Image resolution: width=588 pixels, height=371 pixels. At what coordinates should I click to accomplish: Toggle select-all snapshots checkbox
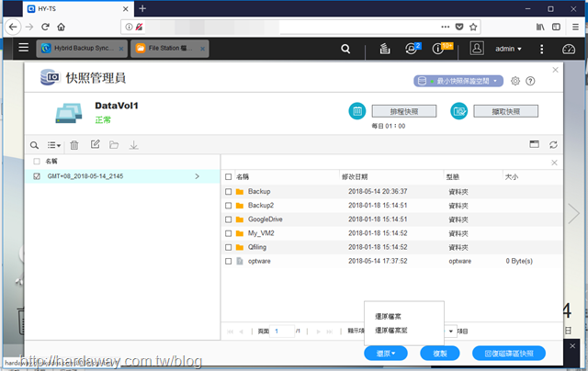point(37,162)
